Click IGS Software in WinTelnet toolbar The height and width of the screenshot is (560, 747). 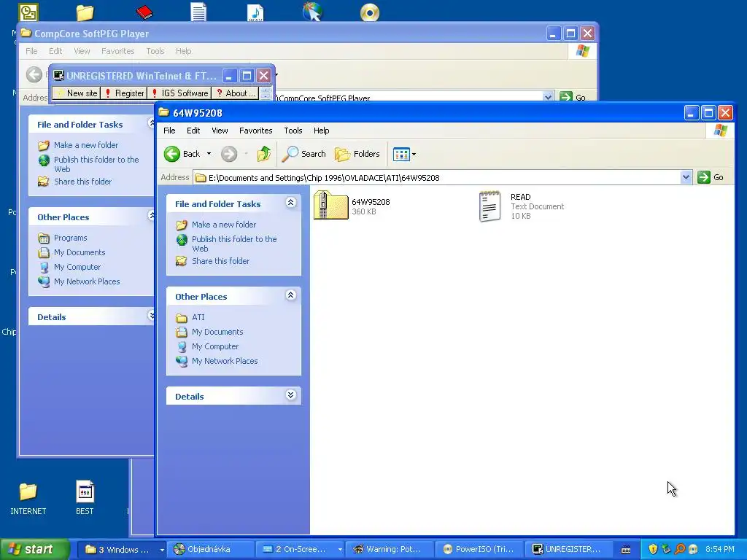coord(179,93)
